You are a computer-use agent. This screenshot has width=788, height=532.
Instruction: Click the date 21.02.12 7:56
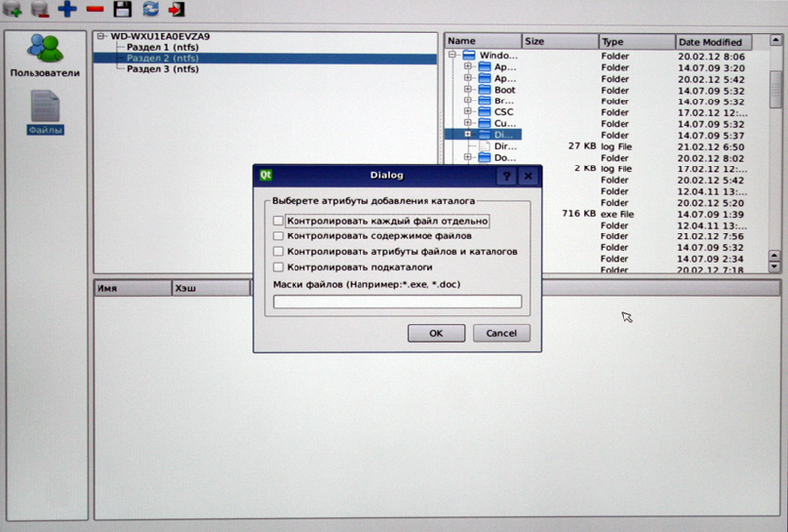(x=710, y=236)
